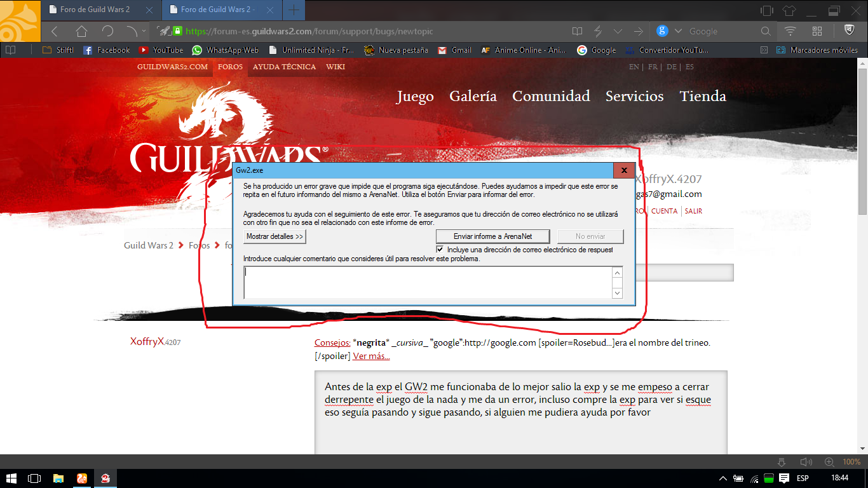Open the Stilftl bookmark folder
Image resolution: width=868 pixels, height=488 pixels.
(x=58, y=50)
